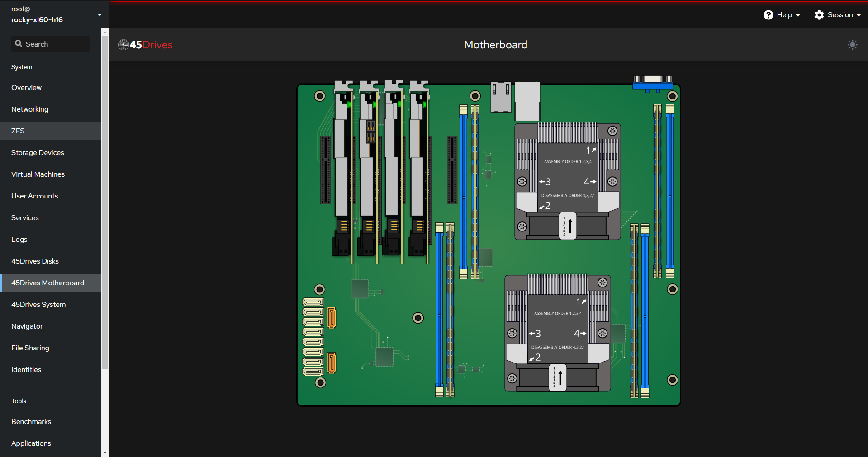Open Virtual Machines page
Viewport: 868px width, 457px height.
51,174
